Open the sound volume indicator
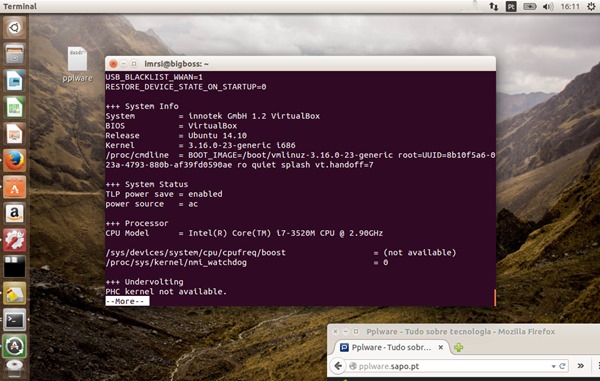 pyautogui.click(x=548, y=7)
